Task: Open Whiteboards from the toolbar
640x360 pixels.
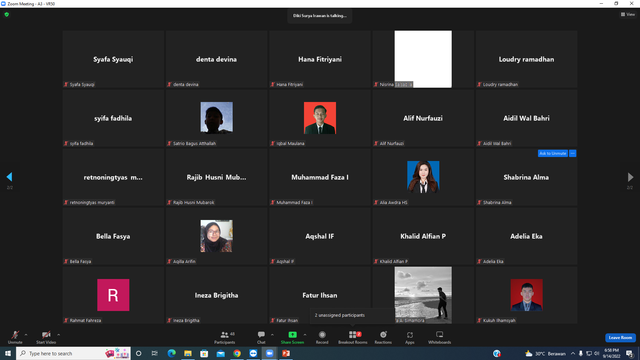Action: [440, 337]
